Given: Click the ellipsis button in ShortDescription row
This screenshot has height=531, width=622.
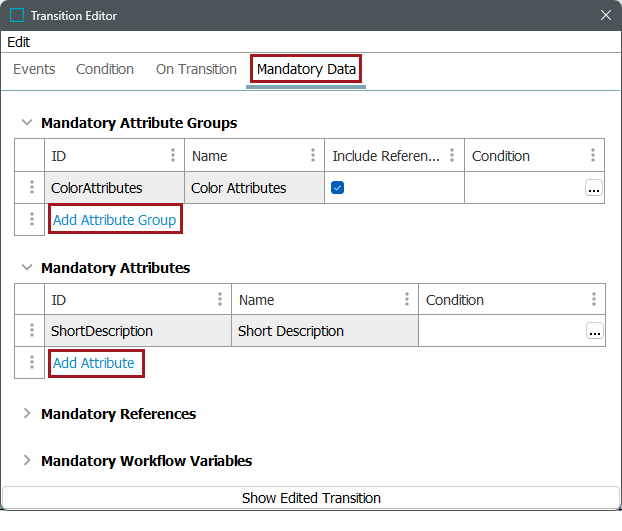Looking at the screenshot, I should point(594,332).
